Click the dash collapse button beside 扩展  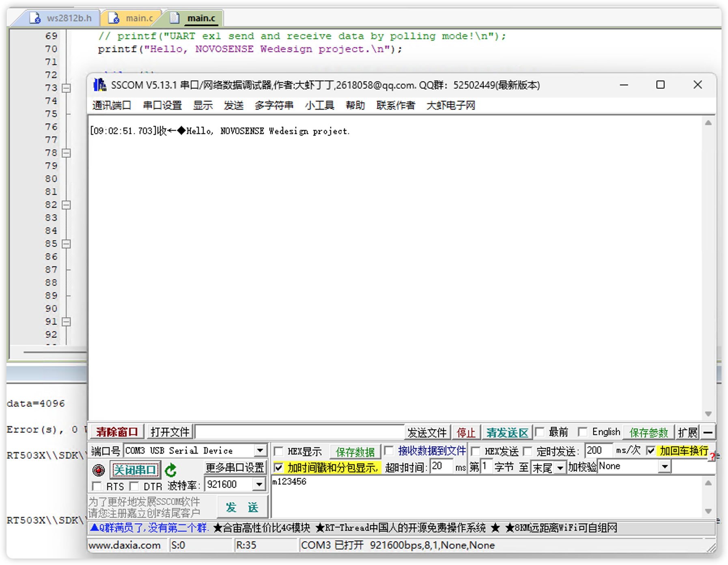(708, 432)
